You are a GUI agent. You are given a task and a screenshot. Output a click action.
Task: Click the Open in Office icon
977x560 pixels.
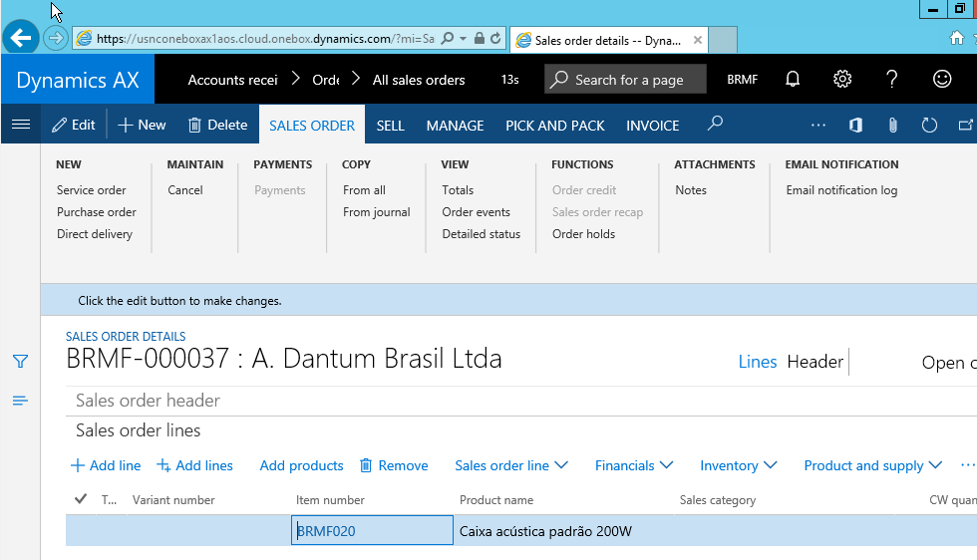click(856, 126)
